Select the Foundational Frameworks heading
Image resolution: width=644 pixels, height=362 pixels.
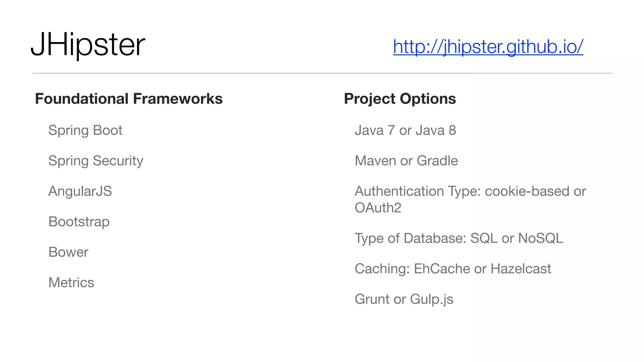click(129, 99)
